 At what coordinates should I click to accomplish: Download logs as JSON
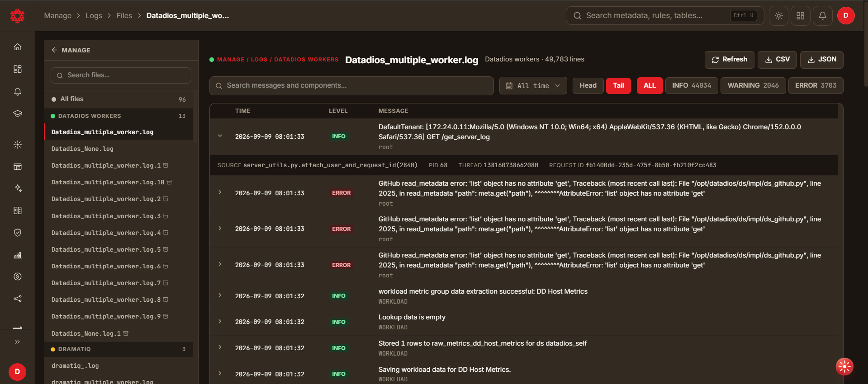point(821,60)
